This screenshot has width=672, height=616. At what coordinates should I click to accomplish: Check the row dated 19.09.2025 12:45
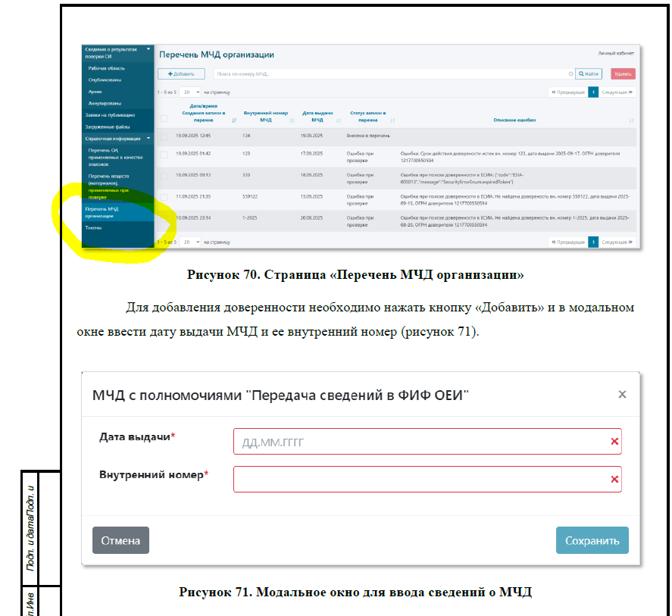pos(164,136)
